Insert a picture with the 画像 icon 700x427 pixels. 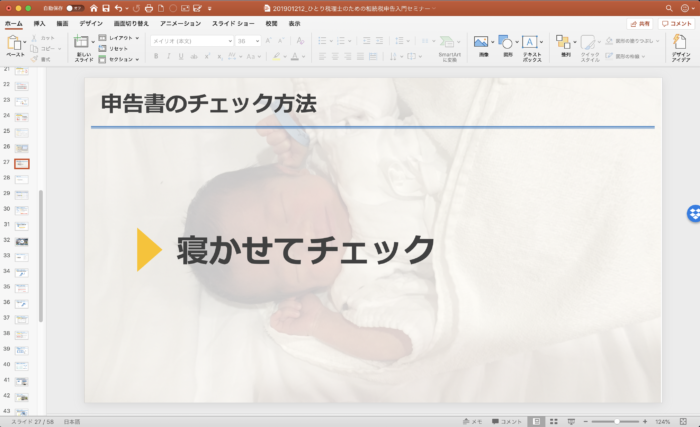tap(482, 46)
